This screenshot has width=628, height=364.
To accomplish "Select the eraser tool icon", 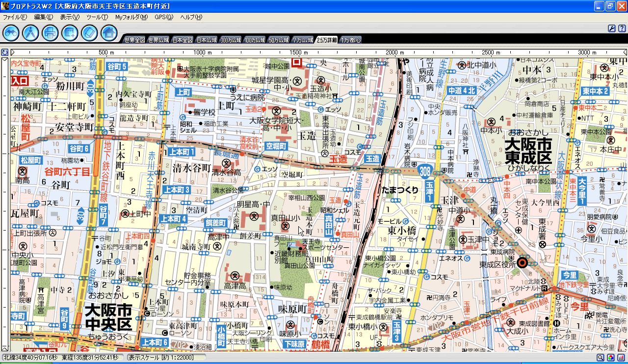I will pos(89,33).
